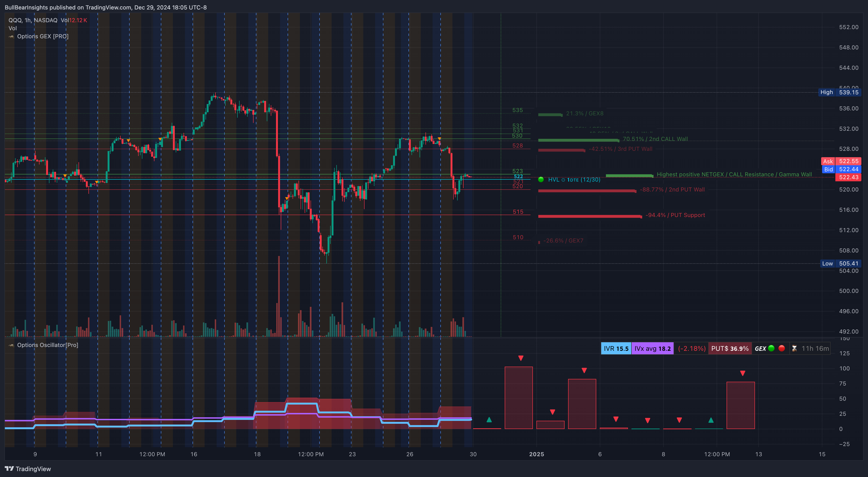Image resolution: width=868 pixels, height=477 pixels.
Task: Click the Options GEX [PRO] indicator icon
Action: [11, 36]
